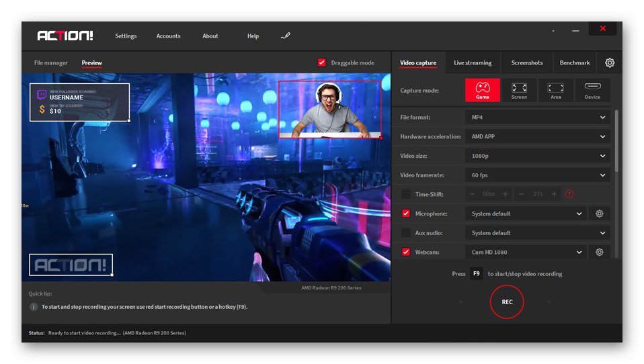The height and width of the screenshot is (364, 644).
Task: Click the Time-Shift 27s value field
Action: (x=538, y=194)
